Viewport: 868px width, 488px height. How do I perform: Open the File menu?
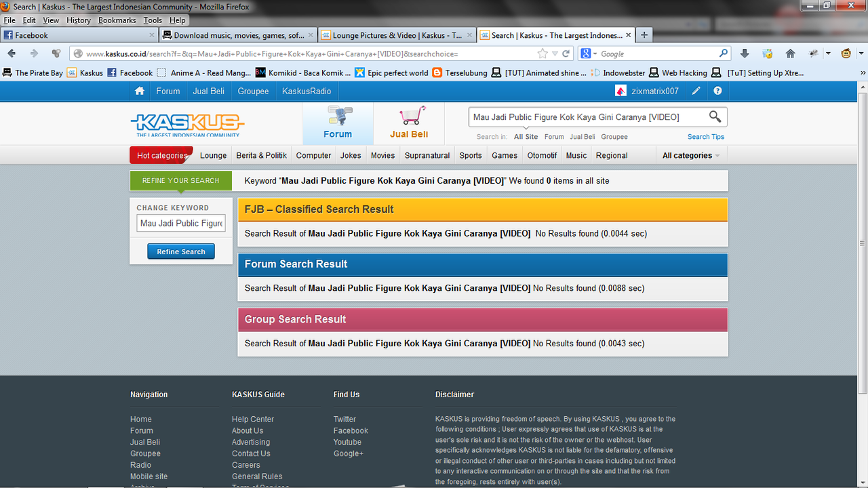pyautogui.click(x=9, y=20)
